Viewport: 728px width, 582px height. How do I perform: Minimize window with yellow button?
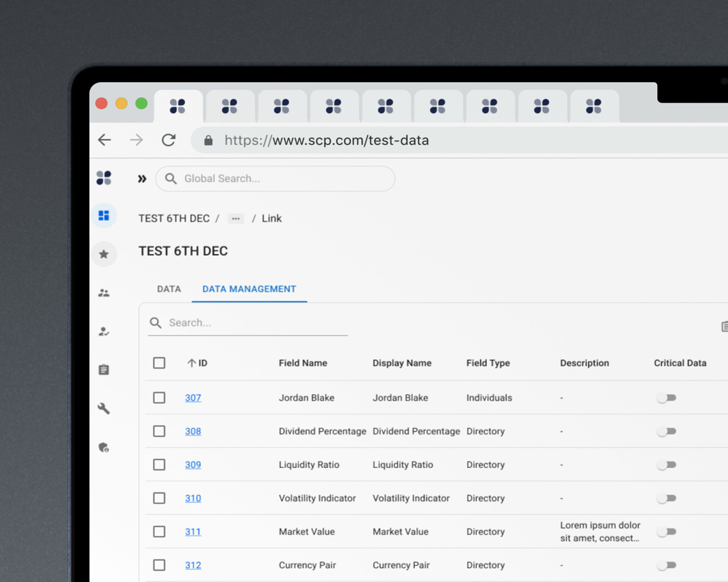click(x=122, y=103)
